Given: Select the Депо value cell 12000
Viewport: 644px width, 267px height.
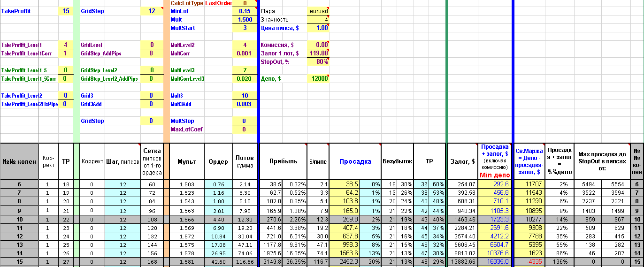Looking at the screenshot, I should (x=318, y=79).
